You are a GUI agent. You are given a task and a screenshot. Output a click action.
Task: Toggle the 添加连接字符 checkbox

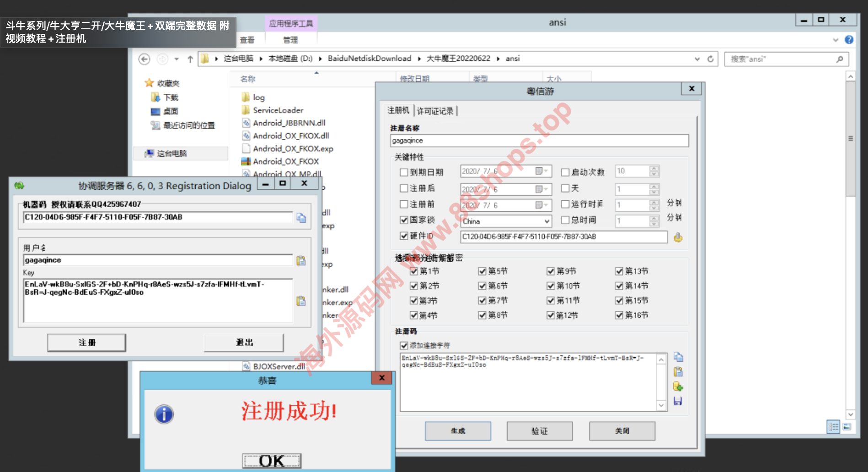pos(404,345)
